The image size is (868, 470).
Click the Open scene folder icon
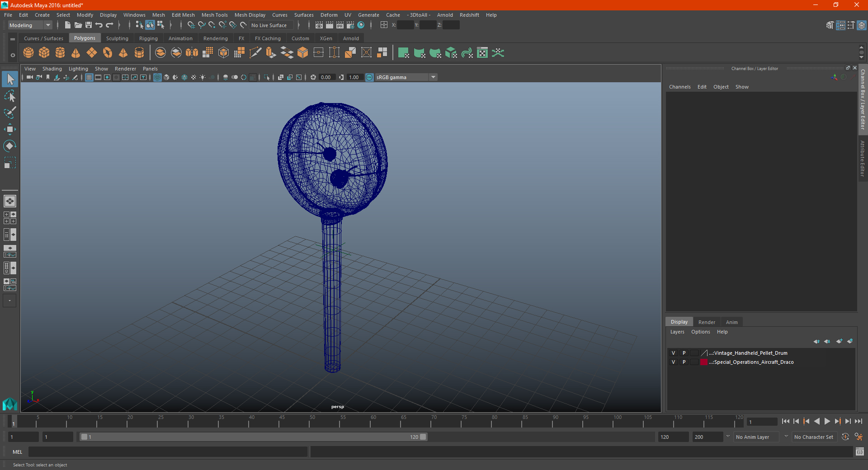(78, 25)
